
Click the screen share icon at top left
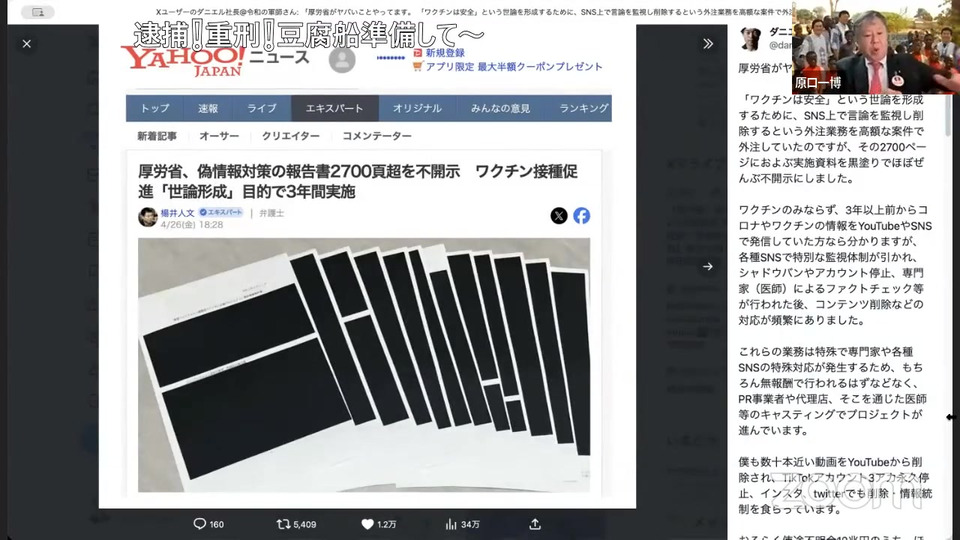pyautogui.click(x=38, y=12)
